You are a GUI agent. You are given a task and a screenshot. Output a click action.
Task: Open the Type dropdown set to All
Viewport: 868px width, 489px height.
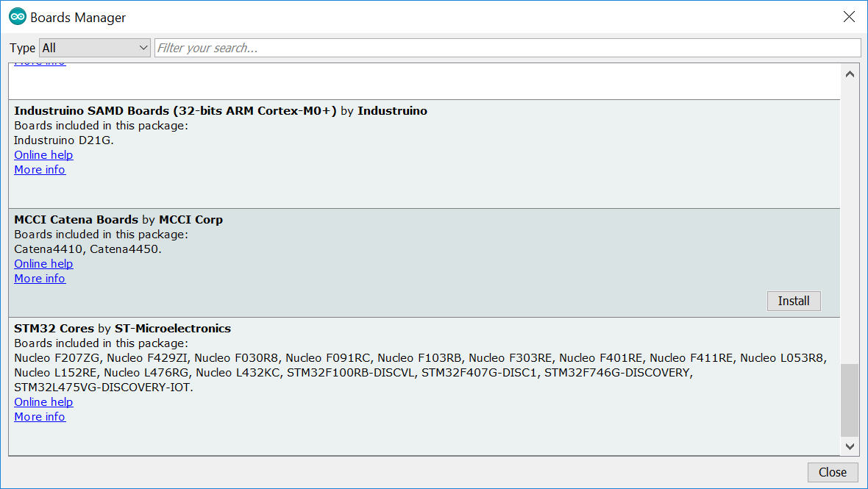(x=95, y=48)
